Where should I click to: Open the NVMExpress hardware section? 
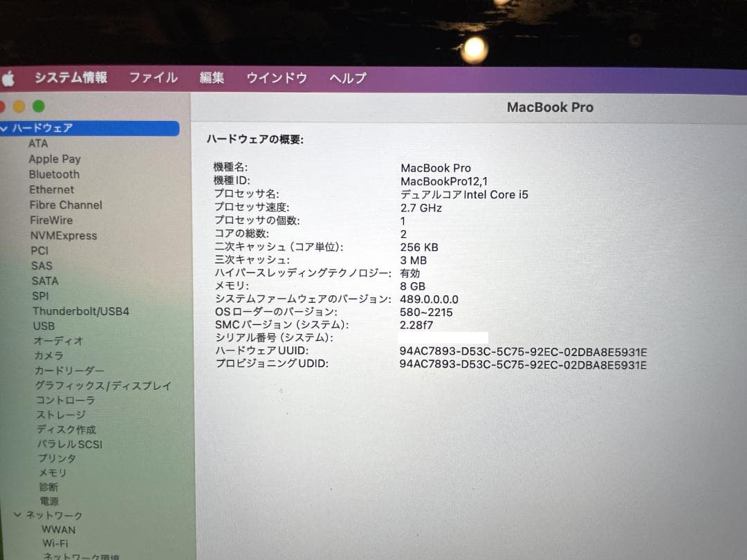(65, 236)
